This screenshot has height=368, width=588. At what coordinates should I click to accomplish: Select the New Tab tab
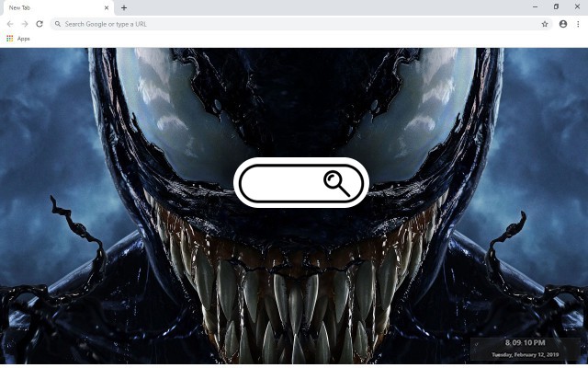click(57, 7)
